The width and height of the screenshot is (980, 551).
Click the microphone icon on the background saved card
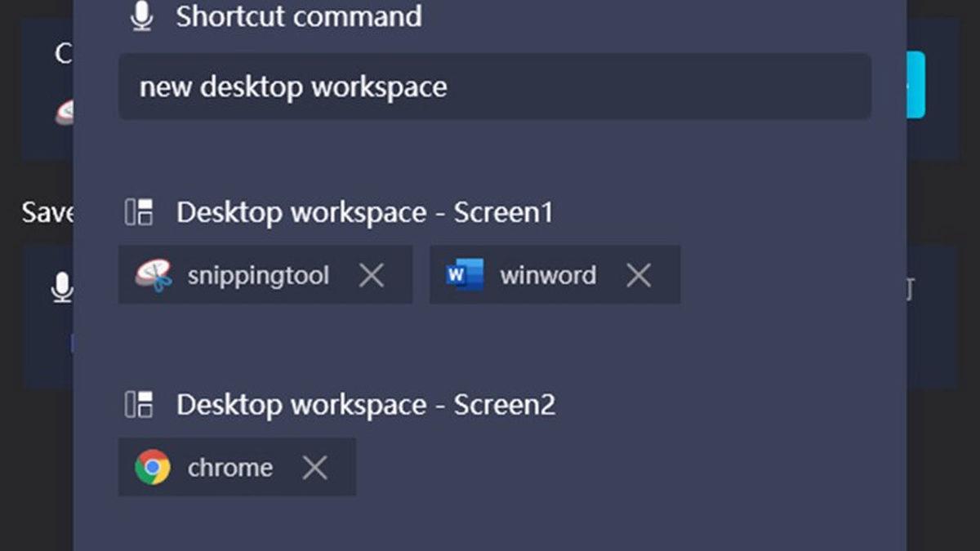pyautogui.click(x=62, y=287)
